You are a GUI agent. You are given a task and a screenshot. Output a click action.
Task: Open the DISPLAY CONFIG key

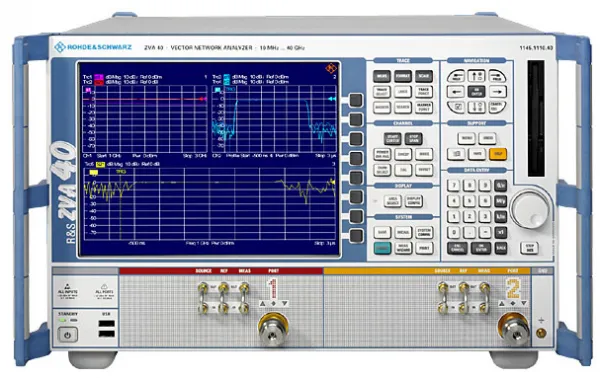click(414, 201)
